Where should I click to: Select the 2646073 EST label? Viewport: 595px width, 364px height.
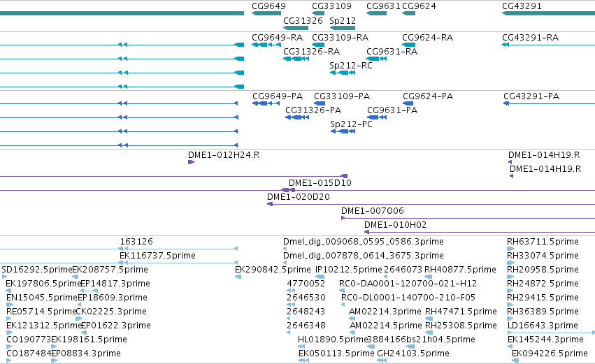(x=403, y=270)
